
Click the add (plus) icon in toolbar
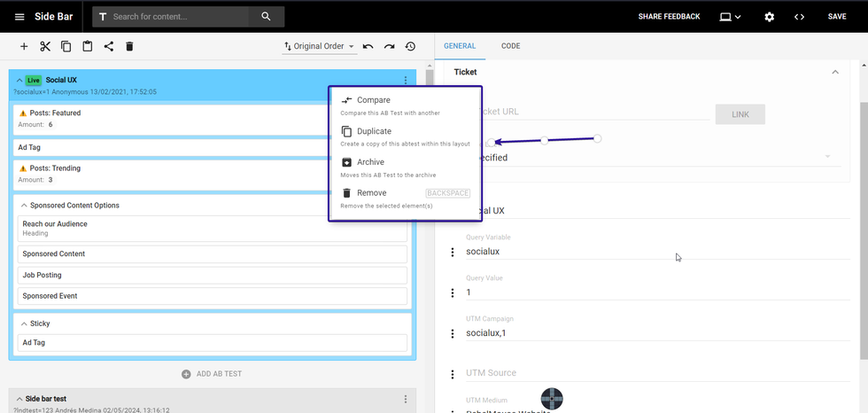click(24, 47)
